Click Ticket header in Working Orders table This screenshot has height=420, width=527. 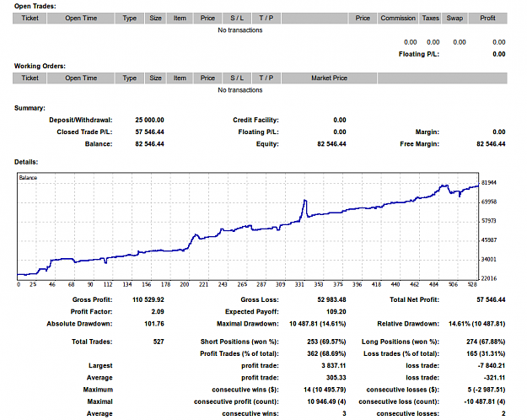tap(30, 78)
